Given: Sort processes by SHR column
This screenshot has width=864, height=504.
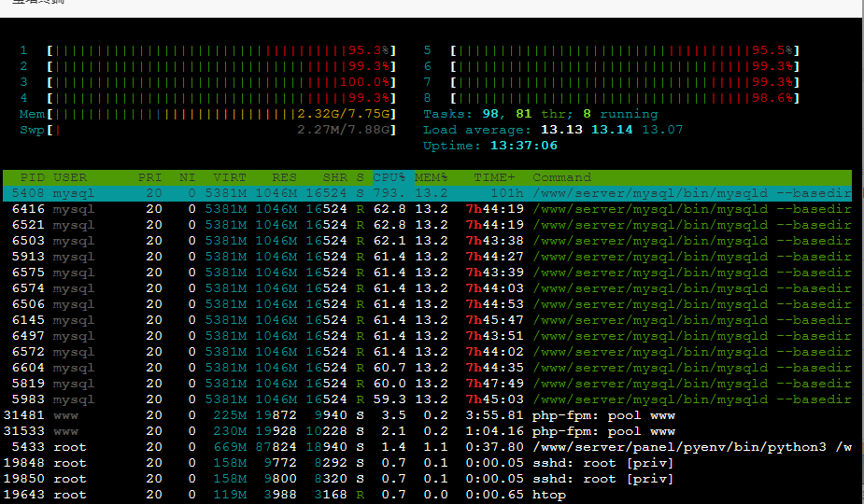Looking at the screenshot, I should [335, 177].
